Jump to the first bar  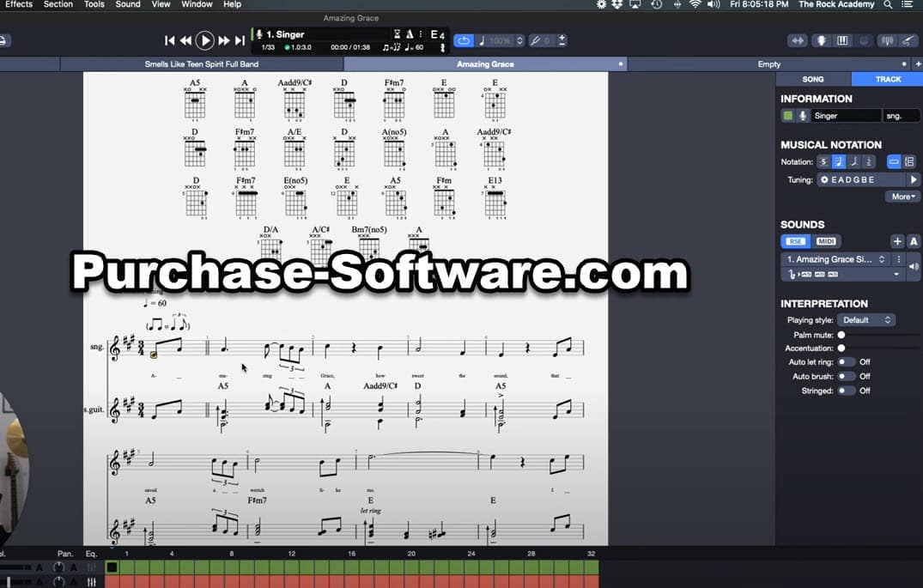pyautogui.click(x=169, y=40)
